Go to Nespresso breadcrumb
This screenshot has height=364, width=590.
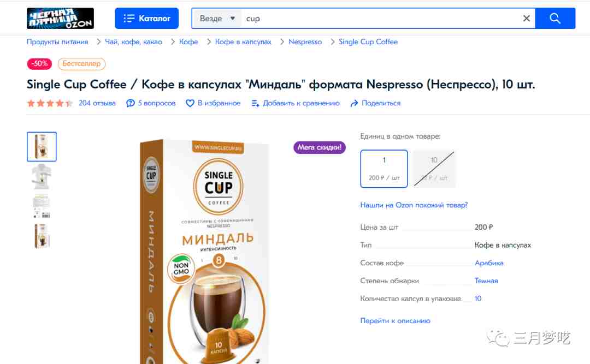click(305, 41)
